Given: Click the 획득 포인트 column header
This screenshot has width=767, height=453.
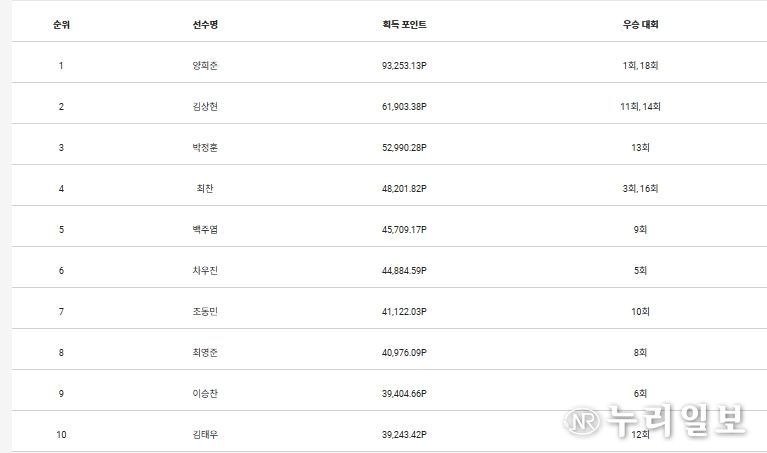Looking at the screenshot, I should [404, 24].
